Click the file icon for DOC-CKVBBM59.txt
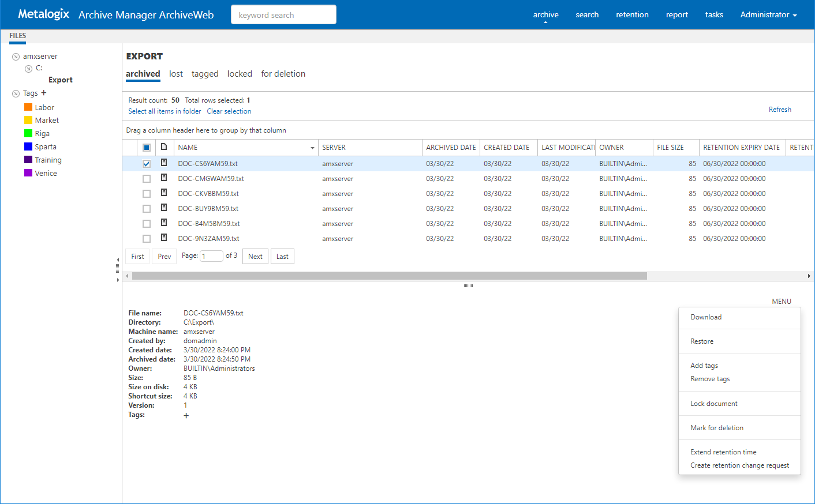 click(x=164, y=193)
